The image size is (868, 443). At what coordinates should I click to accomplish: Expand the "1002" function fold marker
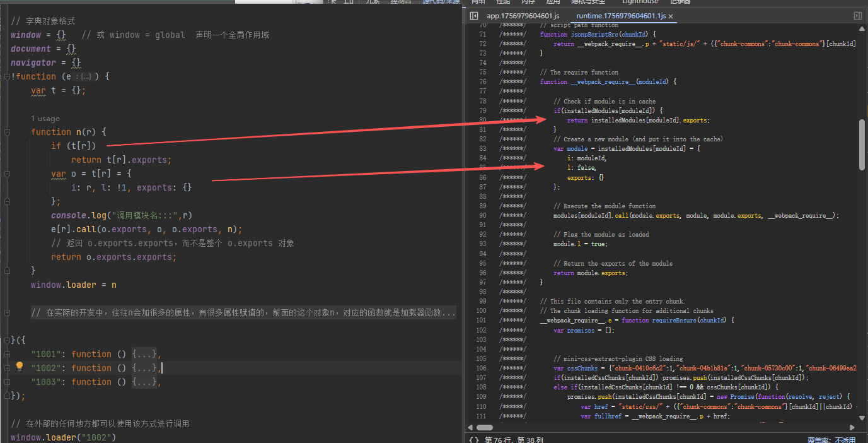click(x=6, y=368)
